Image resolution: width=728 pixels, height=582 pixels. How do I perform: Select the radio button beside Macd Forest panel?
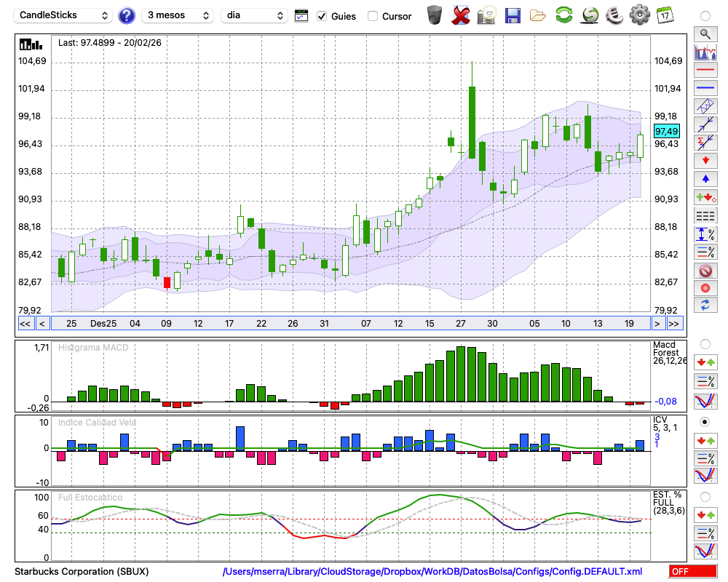point(705,343)
